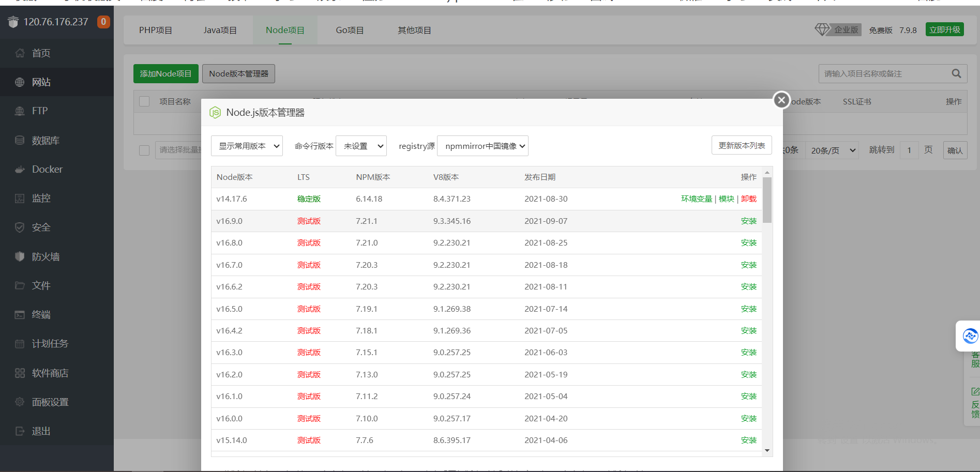Click the 跳转到 page number field

click(909, 150)
